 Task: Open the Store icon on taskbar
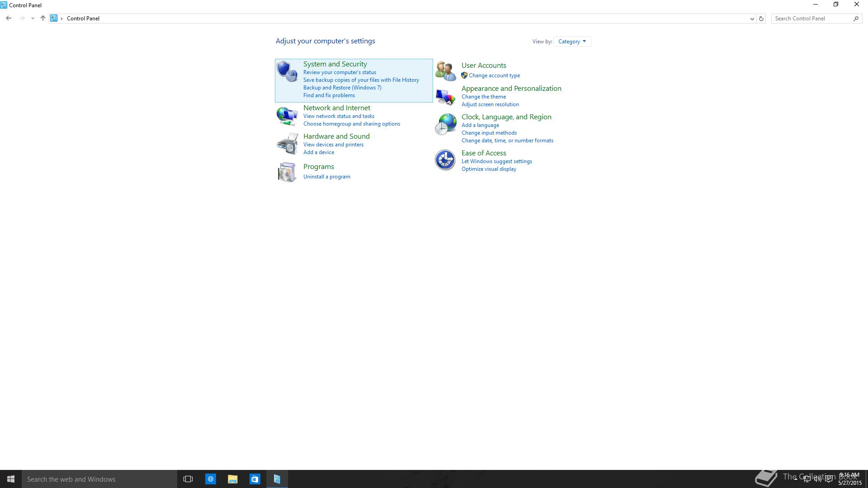[x=255, y=479]
